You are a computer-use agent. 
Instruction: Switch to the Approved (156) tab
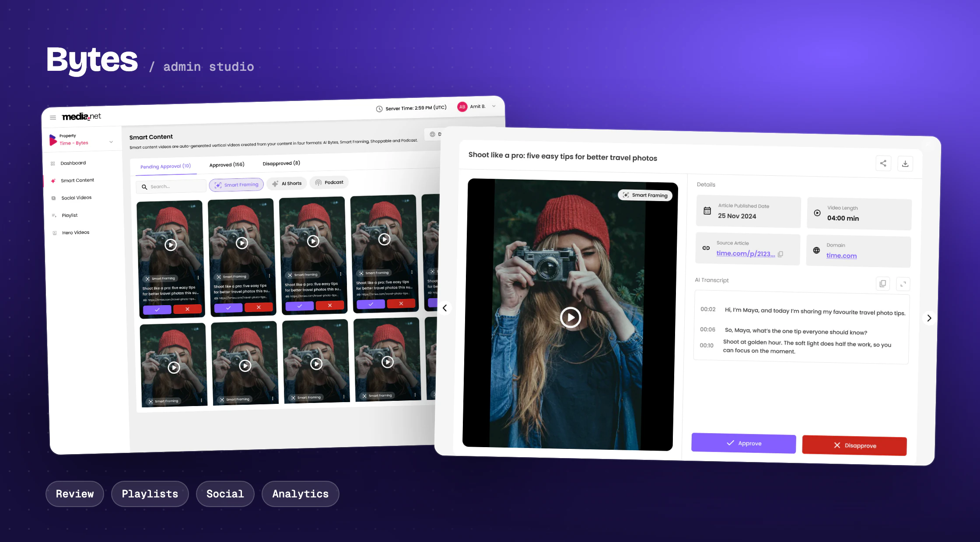227,165
